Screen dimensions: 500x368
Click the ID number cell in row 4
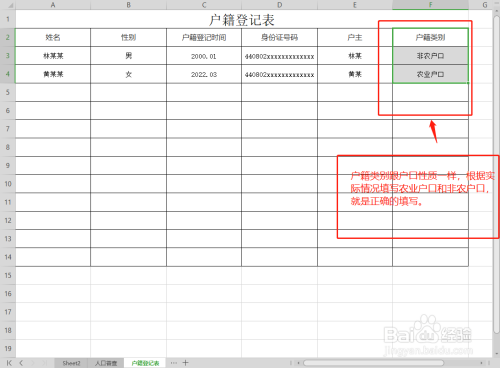[x=279, y=74]
